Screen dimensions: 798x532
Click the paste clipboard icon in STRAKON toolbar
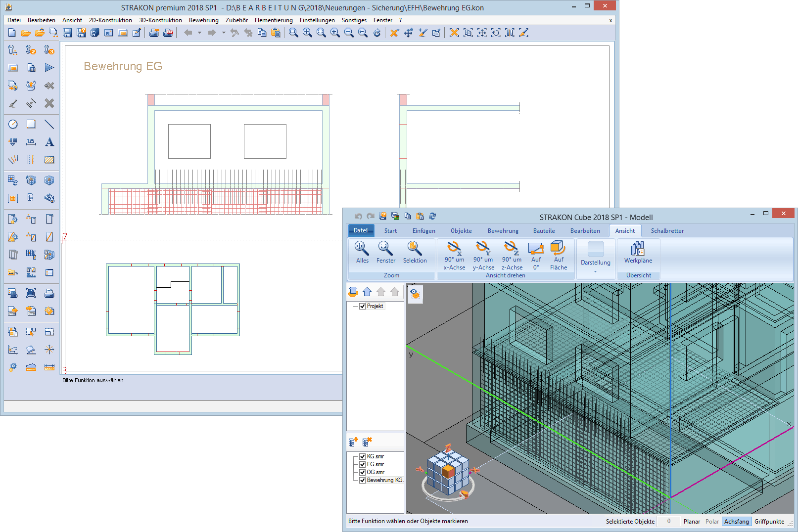(x=276, y=33)
